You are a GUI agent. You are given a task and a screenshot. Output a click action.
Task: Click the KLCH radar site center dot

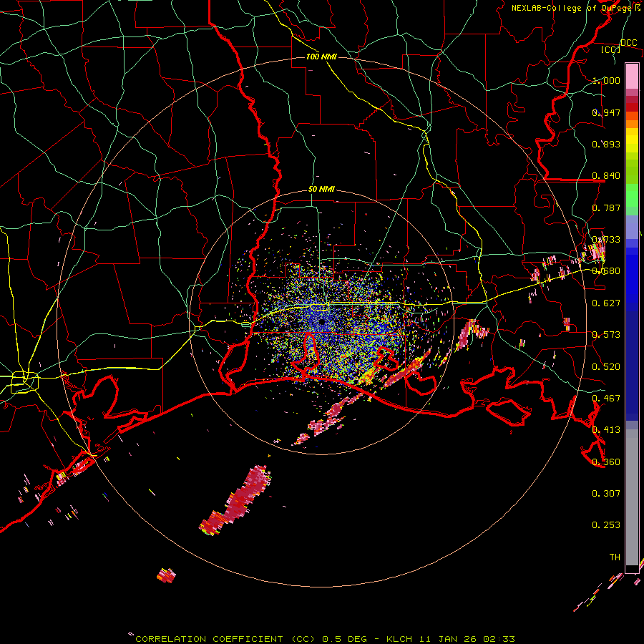(323, 321)
